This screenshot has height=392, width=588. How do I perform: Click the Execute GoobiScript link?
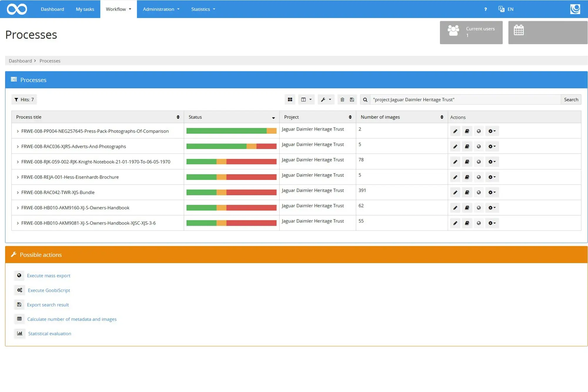pos(49,290)
